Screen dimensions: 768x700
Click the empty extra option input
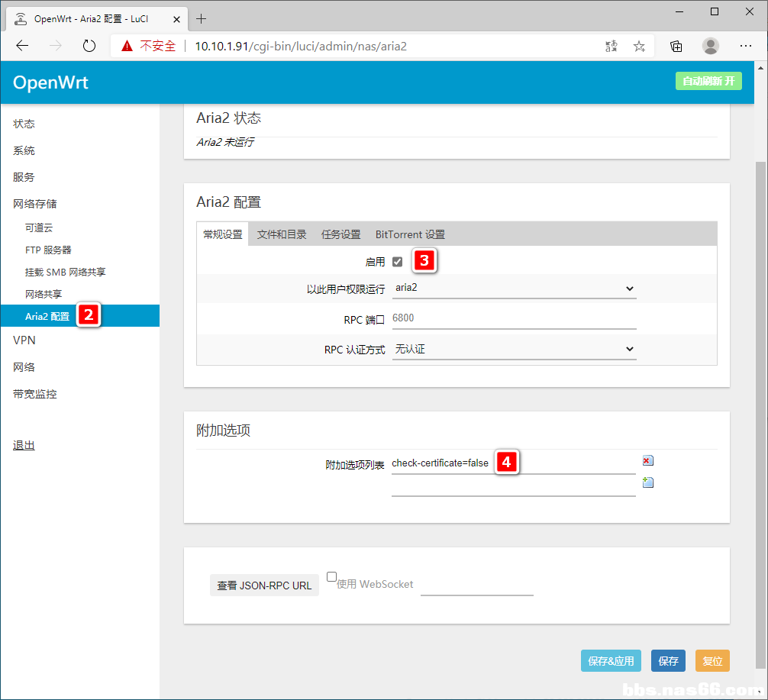point(513,486)
